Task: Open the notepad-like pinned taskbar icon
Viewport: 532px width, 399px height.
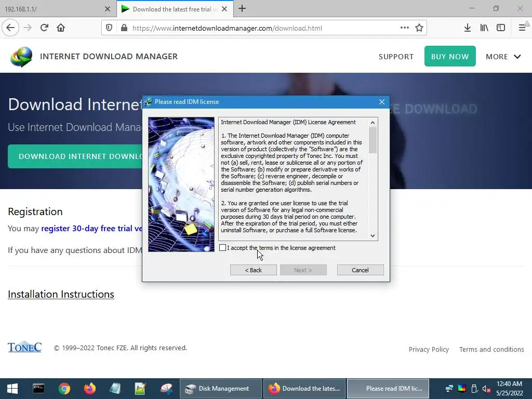Action: [115, 389]
